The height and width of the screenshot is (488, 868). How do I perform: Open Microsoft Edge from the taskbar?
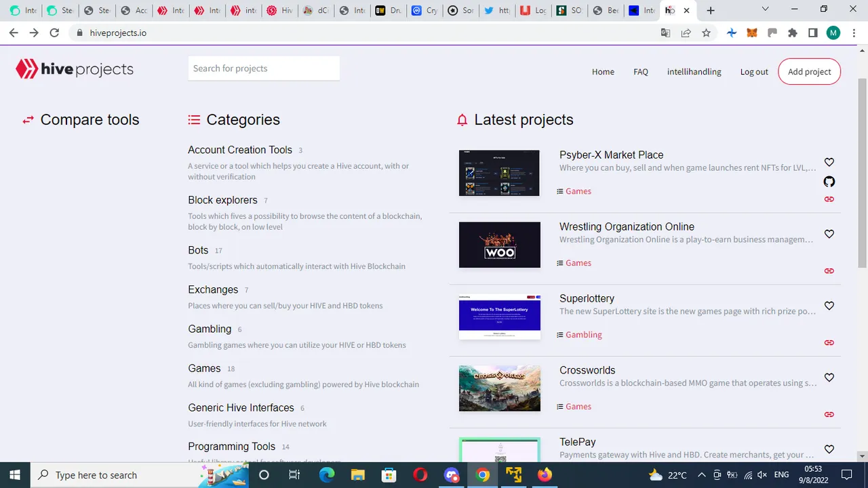(326, 475)
